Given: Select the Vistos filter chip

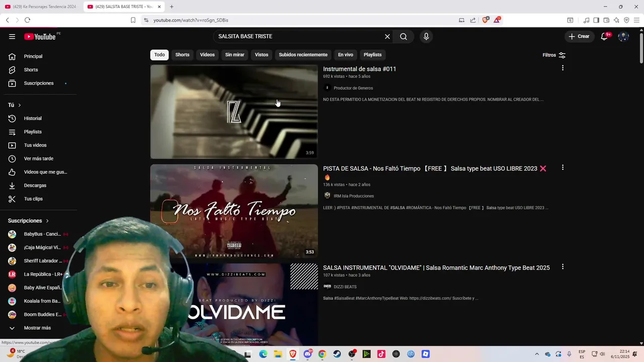Looking at the screenshot, I should [262, 54].
